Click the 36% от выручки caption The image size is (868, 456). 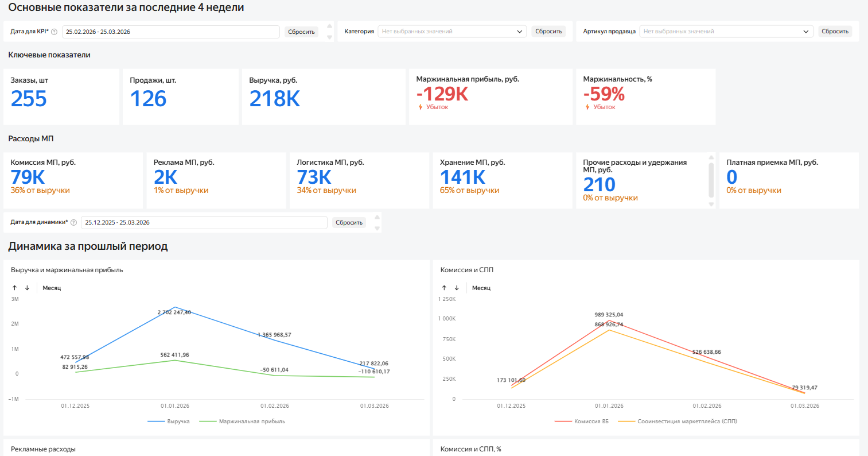point(40,191)
